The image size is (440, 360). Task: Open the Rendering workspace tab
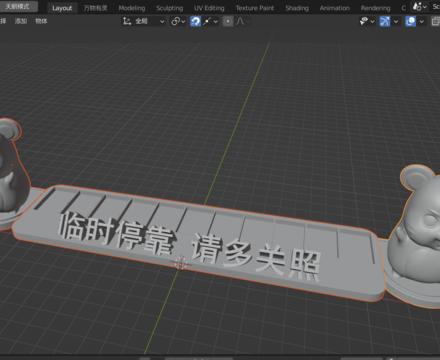375,8
